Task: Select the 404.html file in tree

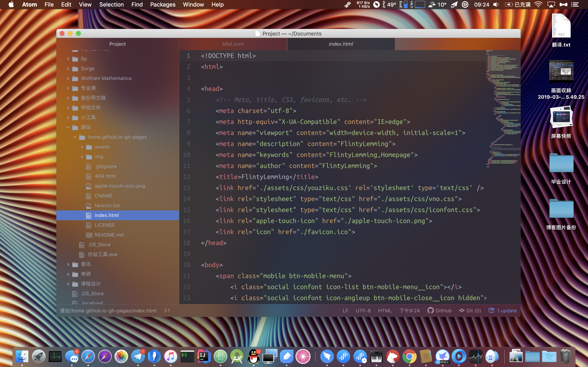Action: [x=105, y=176]
